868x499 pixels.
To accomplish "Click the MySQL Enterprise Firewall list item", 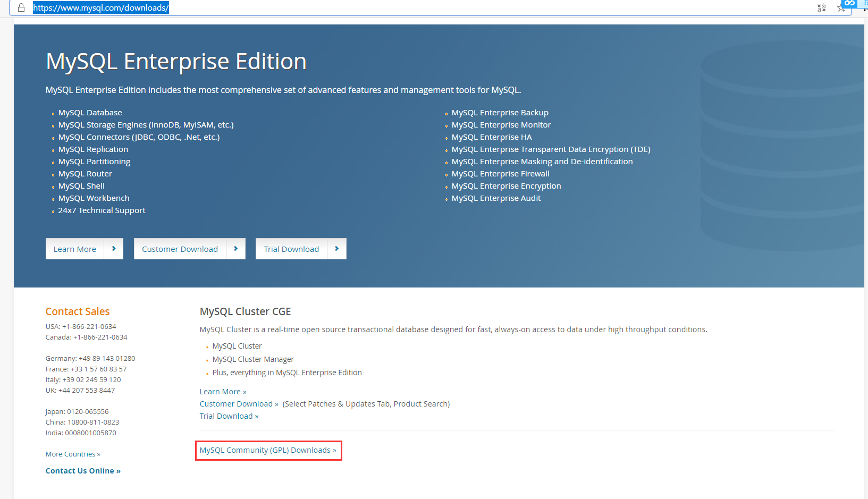I will click(501, 174).
